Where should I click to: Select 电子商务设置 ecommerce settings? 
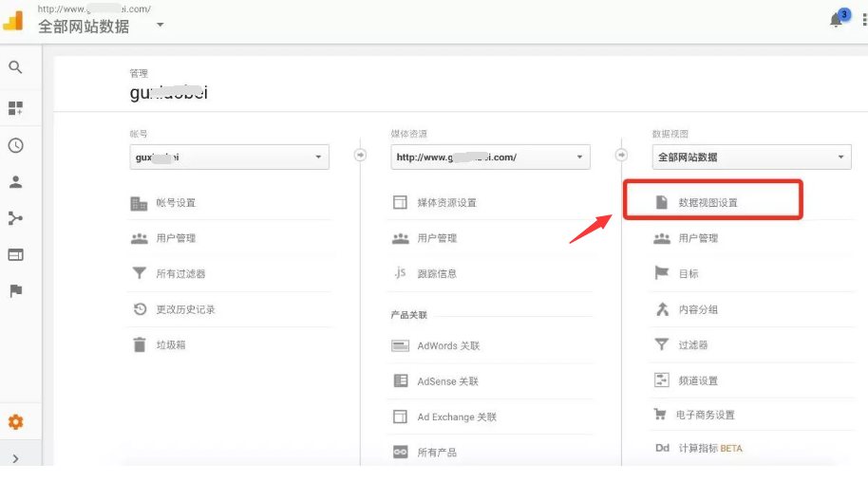(707, 415)
